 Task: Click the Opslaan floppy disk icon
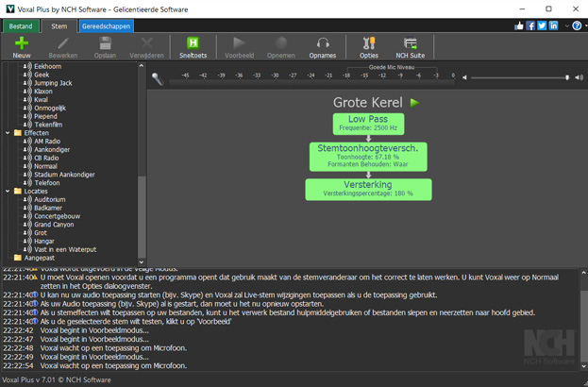point(105,43)
